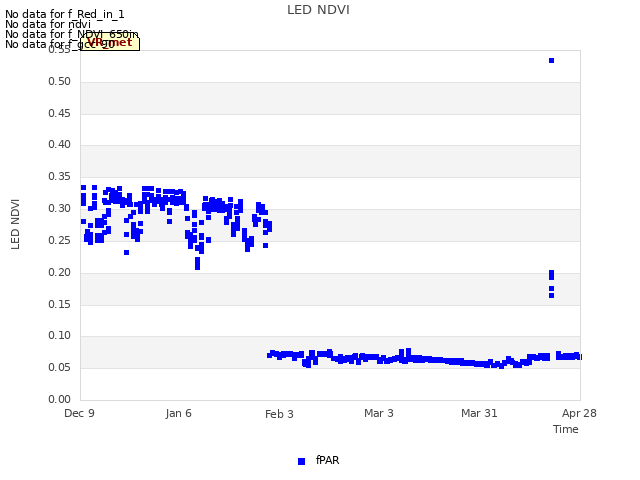Click the 'Time' axis title

point(566,429)
